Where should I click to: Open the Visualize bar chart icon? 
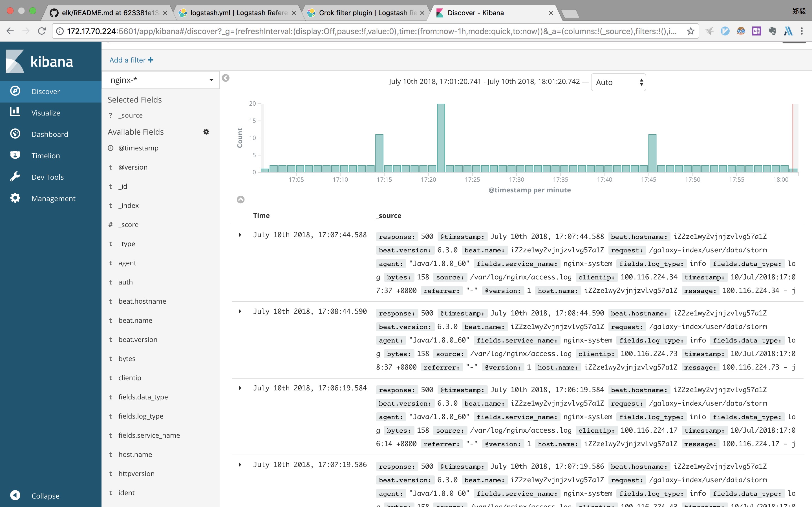tap(15, 112)
